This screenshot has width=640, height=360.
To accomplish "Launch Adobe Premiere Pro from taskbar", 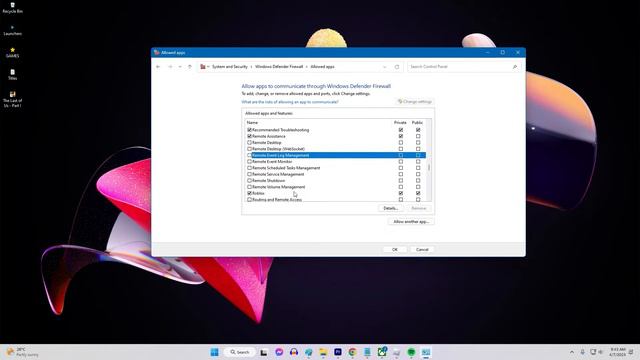I will (338, 352).
